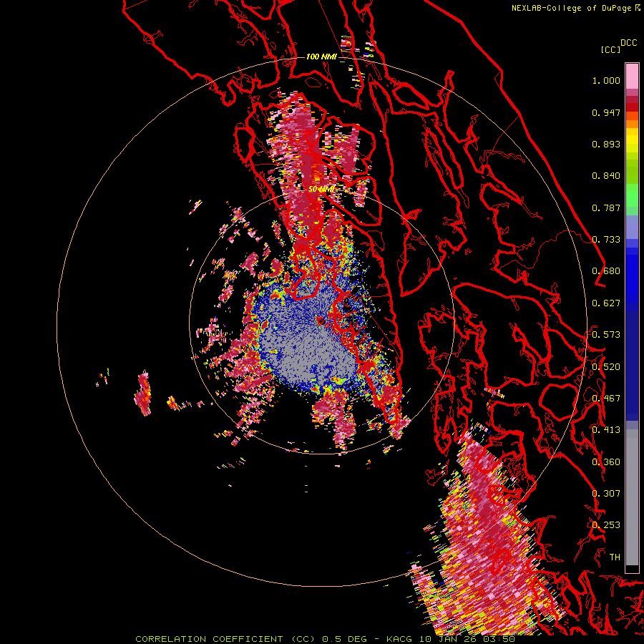
Task: Click the DCC product label
Action: pyautogui.click(x=628, y=43)
